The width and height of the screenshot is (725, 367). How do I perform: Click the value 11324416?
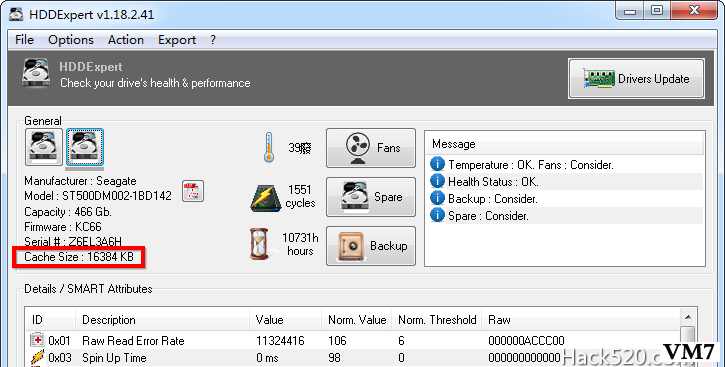pos(280,341)
